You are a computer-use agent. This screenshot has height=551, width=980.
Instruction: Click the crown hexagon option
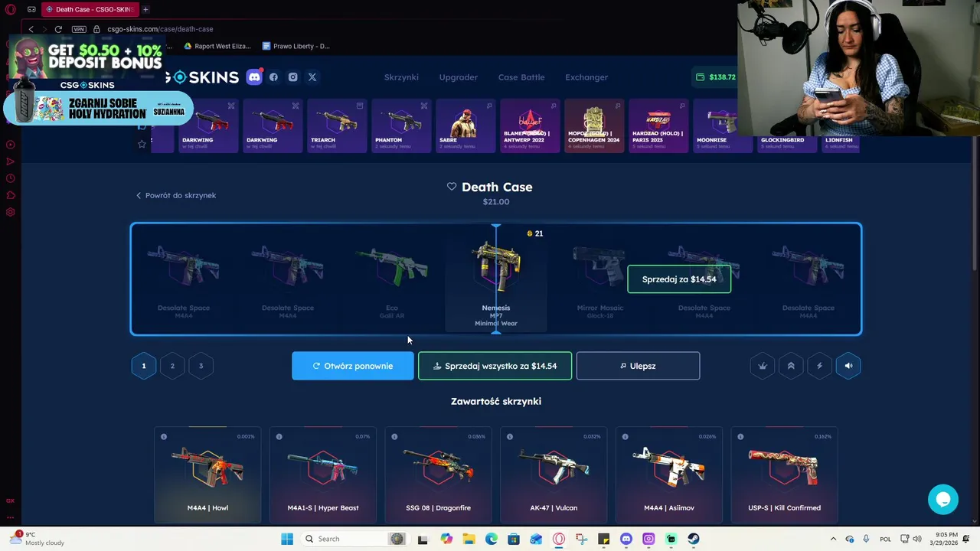tap(763, 366)
